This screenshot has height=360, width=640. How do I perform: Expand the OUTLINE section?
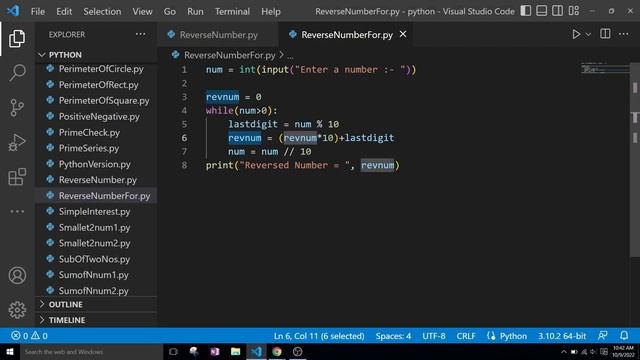[x=96, y=304]
